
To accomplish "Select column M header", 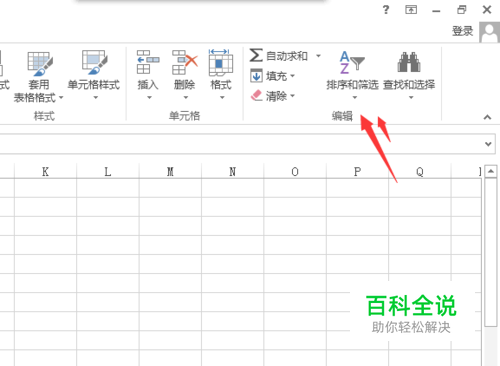I will point(170,171).
